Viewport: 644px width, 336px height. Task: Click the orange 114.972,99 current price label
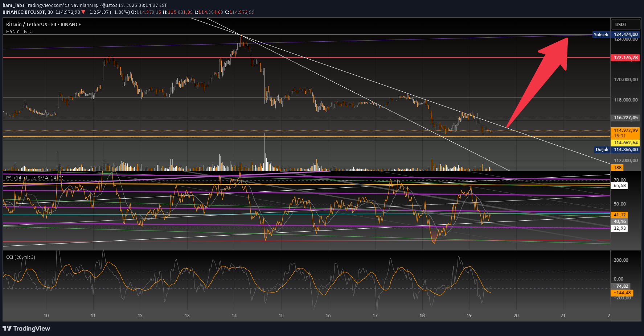625,130
